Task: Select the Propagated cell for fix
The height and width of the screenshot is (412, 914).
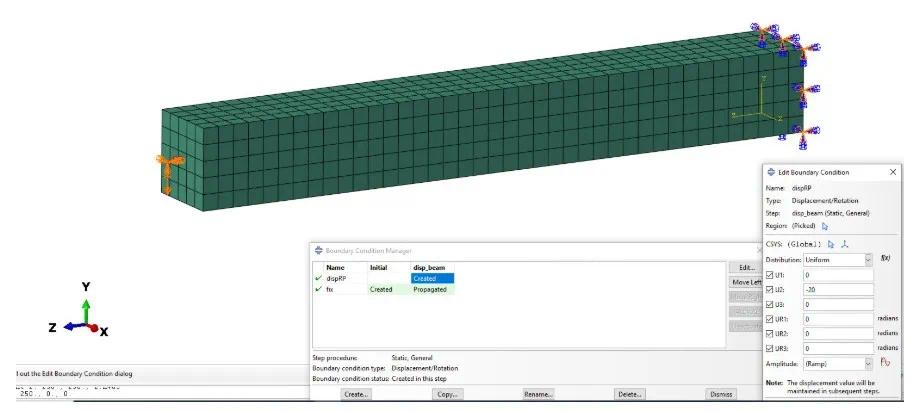Action: (x=432, y=289)
